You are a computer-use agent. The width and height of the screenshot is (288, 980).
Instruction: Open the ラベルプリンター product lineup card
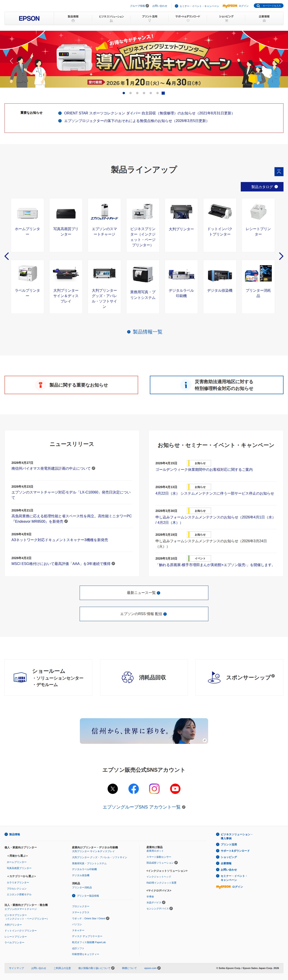(27, 287)
